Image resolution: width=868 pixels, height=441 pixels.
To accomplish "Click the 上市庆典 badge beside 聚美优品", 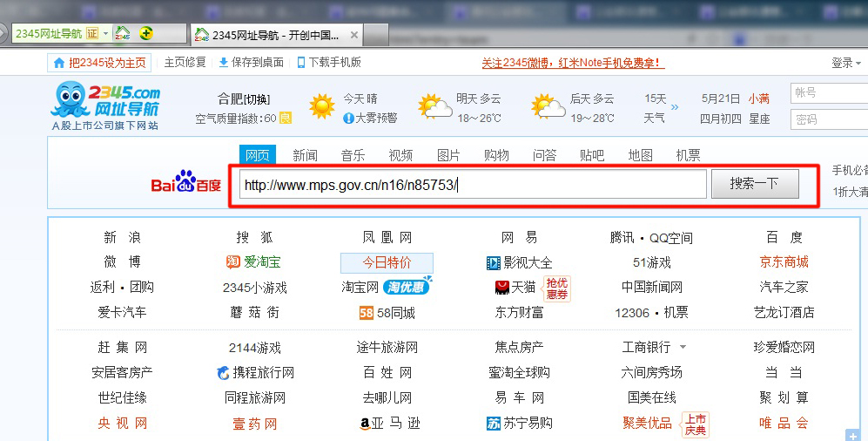I will [696, 425].
